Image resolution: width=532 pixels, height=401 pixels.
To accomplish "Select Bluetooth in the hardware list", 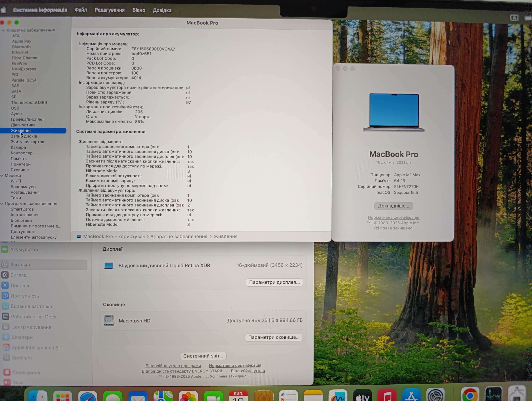I will [x=21, y=47].
